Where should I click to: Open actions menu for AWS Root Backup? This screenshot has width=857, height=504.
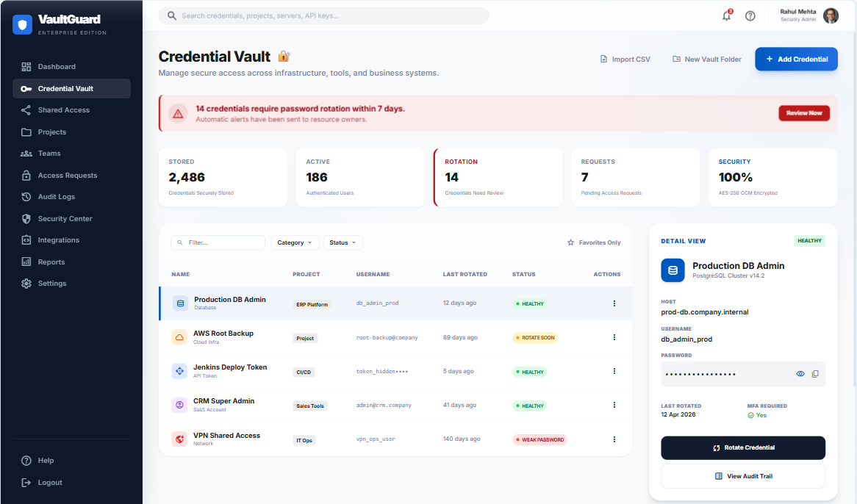tap(614, 337)
